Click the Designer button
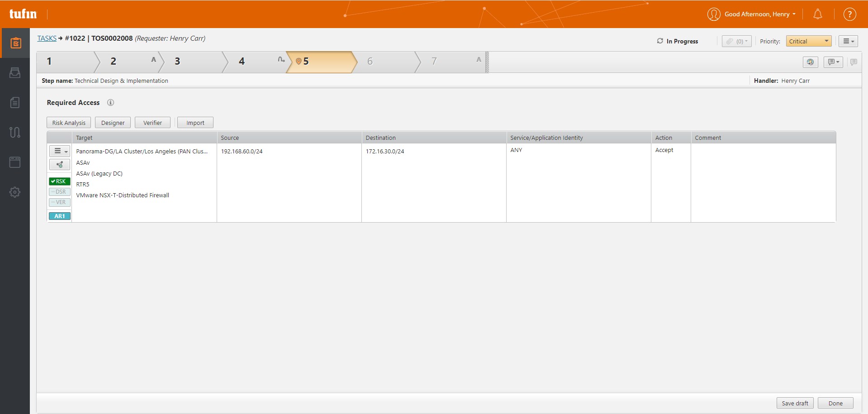Image resolution: width=868 pixels, height=414 pixels. [113, 123]
